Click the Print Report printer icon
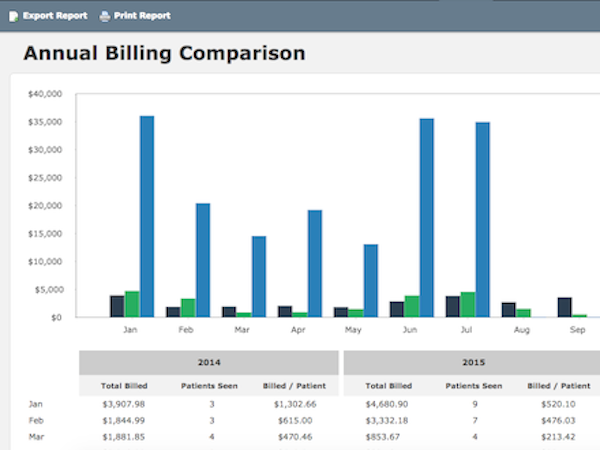Image resolution: width=600 pixels, height=450 pixels. click(105, 16)
